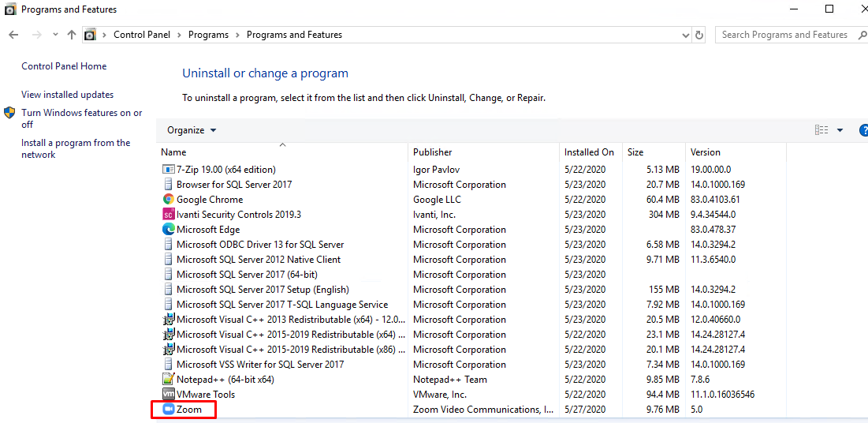
Task: Go to Programs breadcrumb
Action: tap(208, 35)
